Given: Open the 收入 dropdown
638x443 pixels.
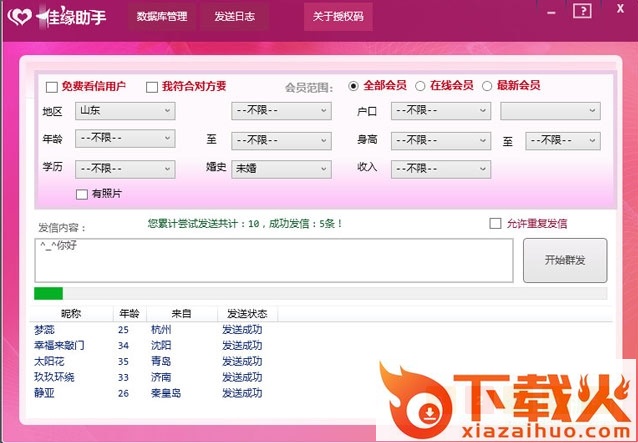Looking at the screenshot, I should pyautogui.click(x=441, y=169).
